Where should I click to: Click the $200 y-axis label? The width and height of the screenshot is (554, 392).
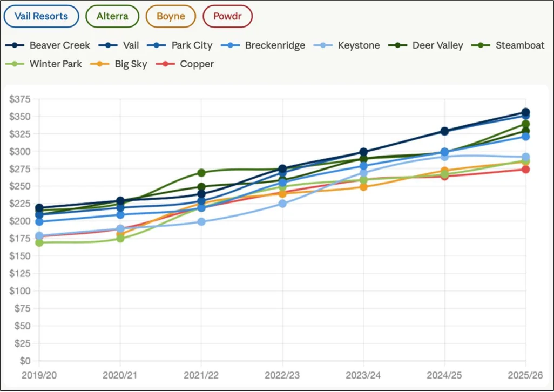(20, 221)
